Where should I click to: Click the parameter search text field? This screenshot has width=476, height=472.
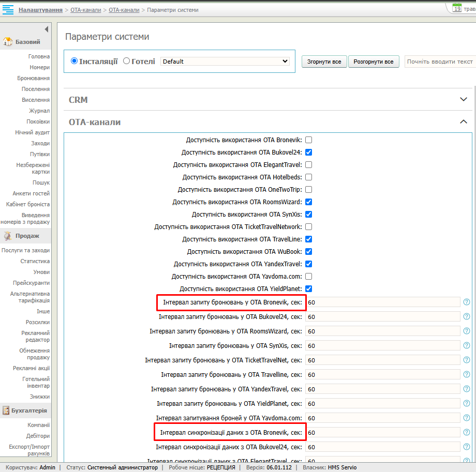(440, 62)
